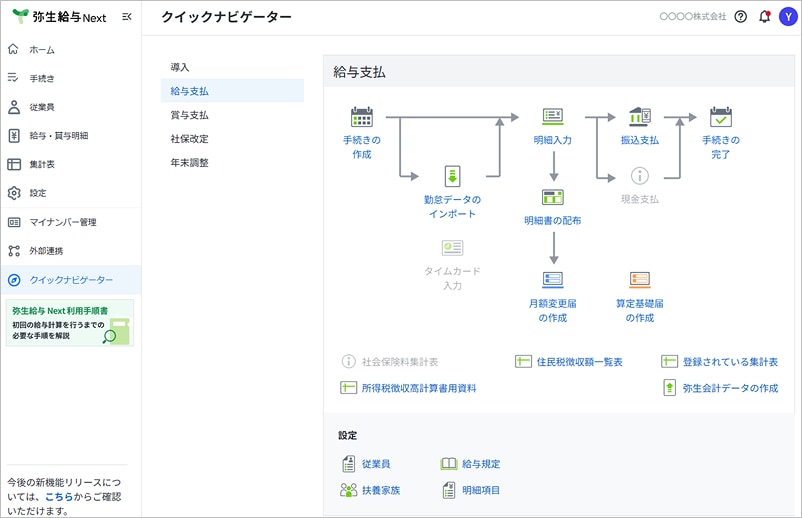This screenshot has width=802, height=518.
Task: Select the 賞与支払 tab
Action: 190,115
